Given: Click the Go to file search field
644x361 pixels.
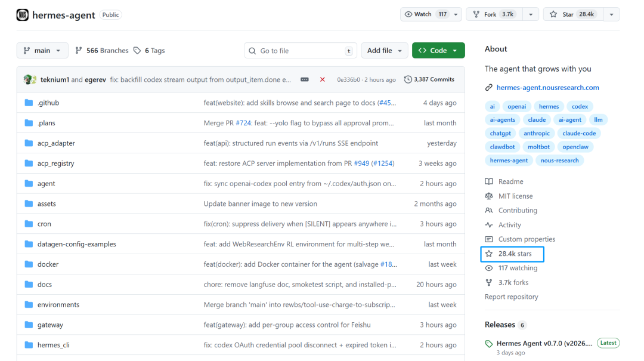Looking at the screenshot, I should coord(300,51).
